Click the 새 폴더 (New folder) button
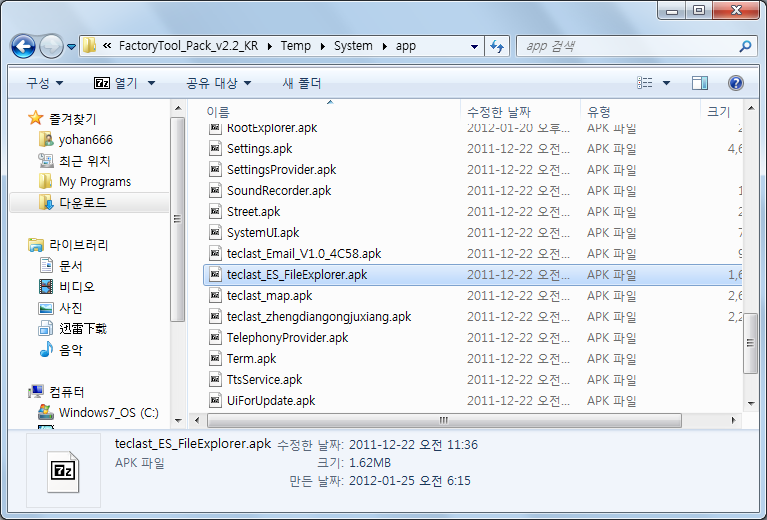This screenshot has height=520, width=767. point(302,83)
